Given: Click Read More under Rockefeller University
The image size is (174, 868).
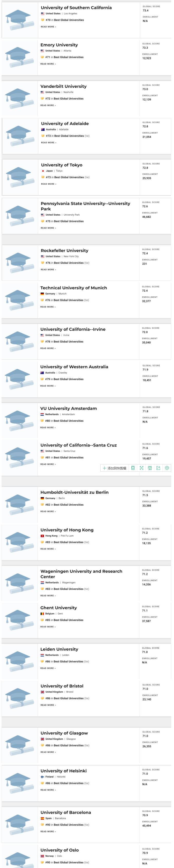Looking at the screenshot, I should coord(49,270).
